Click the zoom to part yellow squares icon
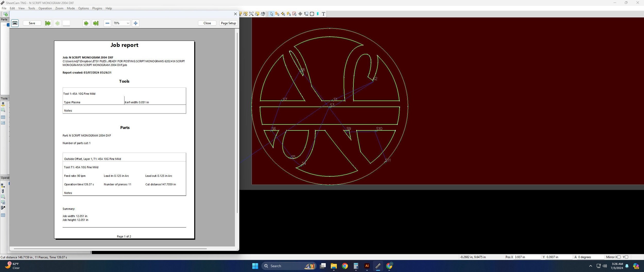The width and height of the screenshot is (644, 272). click(245, 14)
